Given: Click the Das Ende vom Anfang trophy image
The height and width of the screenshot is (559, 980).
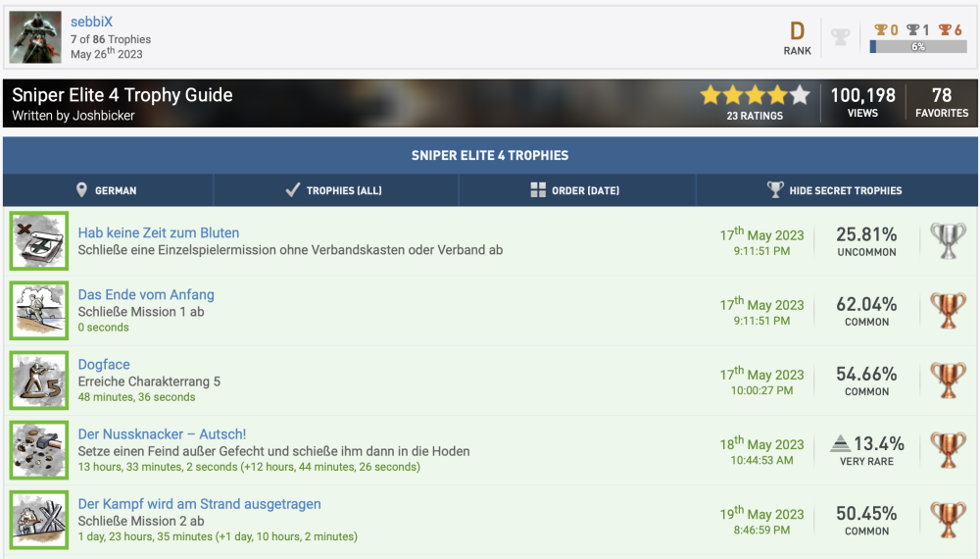Looking at the screenshot, I should coord(39,310).
